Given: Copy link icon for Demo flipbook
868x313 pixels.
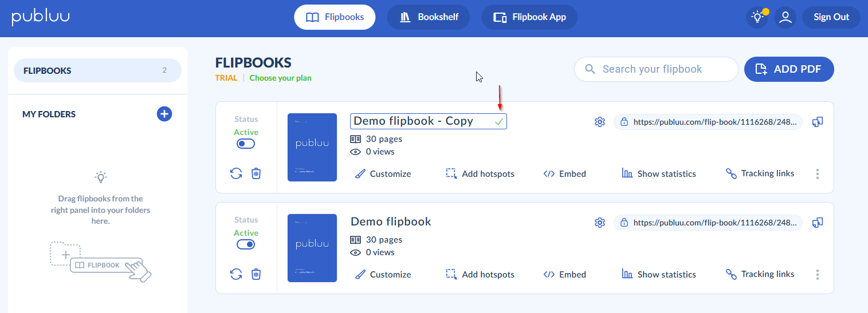Looking at the screenshot, I should pos(818,223).
